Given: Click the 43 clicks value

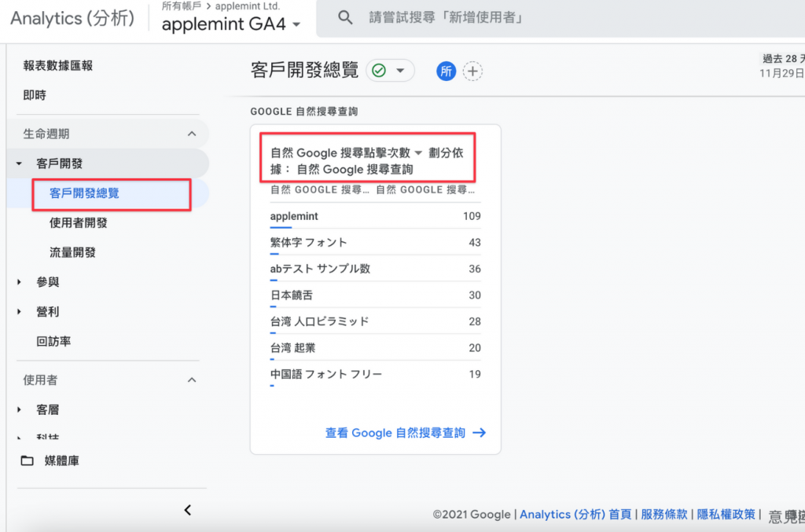Looking at the screenshot, I should [475, 243].
